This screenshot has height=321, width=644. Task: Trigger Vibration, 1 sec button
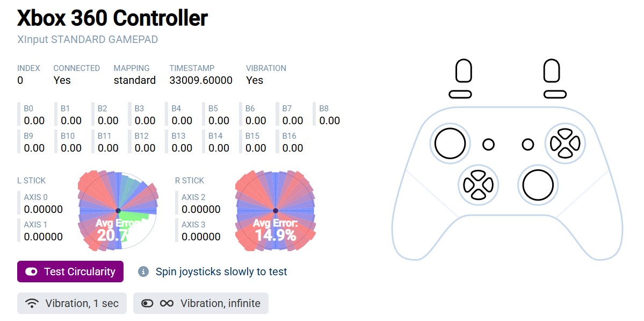(x=72, y=303)
